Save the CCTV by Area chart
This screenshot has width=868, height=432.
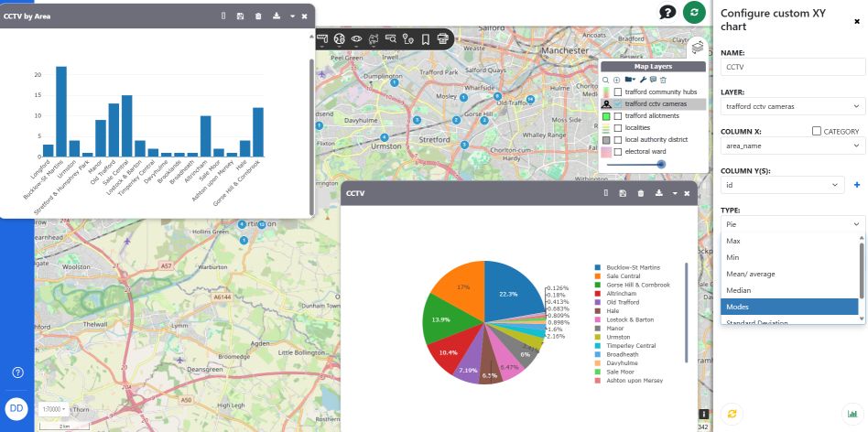[x=240, y=16]
